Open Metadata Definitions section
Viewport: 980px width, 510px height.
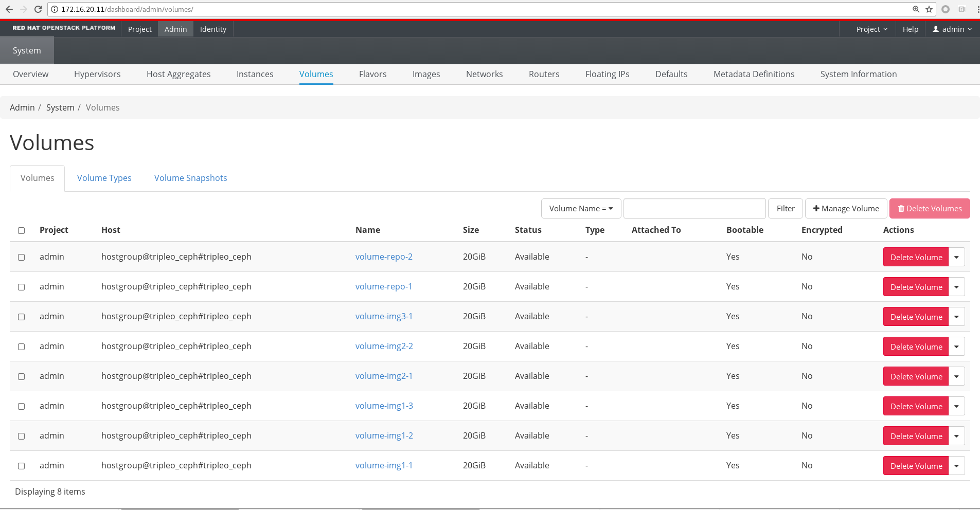tap(754, 74)
